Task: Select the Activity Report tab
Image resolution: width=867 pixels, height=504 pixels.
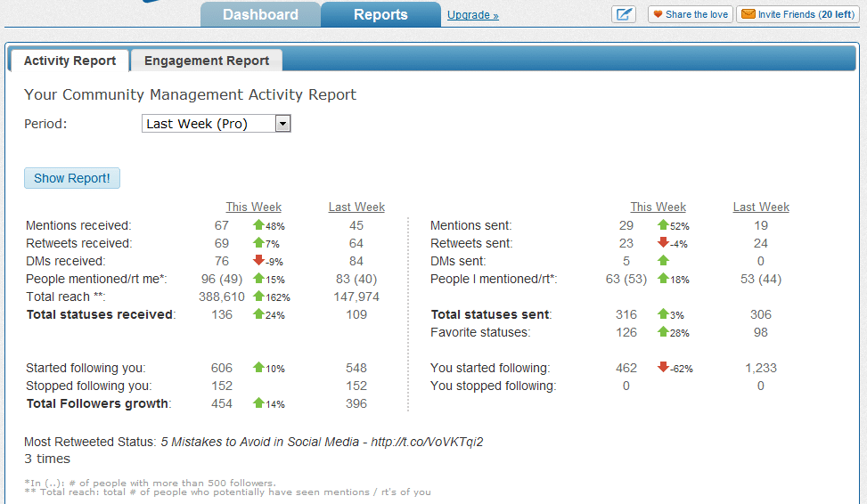Action: [x=70, y=61]
